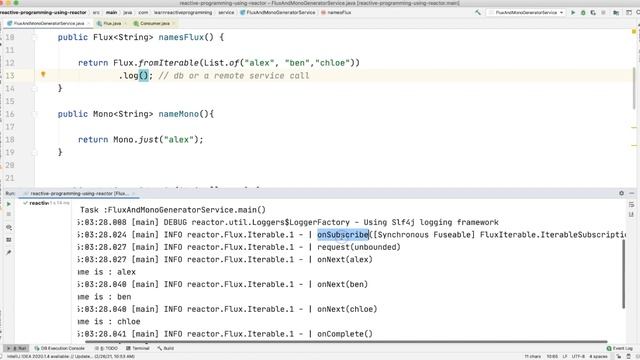Image resolution: width=640 pixels, height=360 pixels.
Task: Close the Consumer.java tab
Action: pyautogui.click(x=173, y=24)
